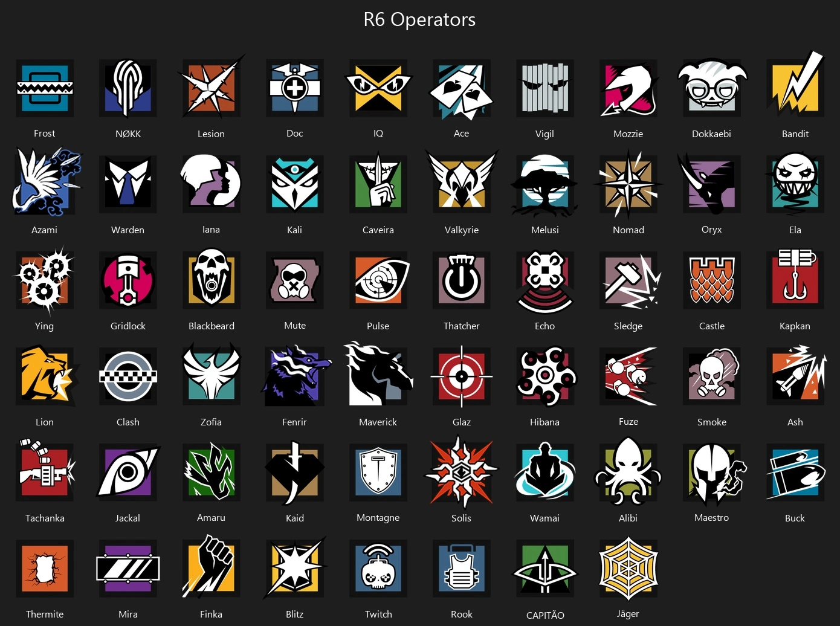Choose the Lion head icon

[x=46, y=376]
